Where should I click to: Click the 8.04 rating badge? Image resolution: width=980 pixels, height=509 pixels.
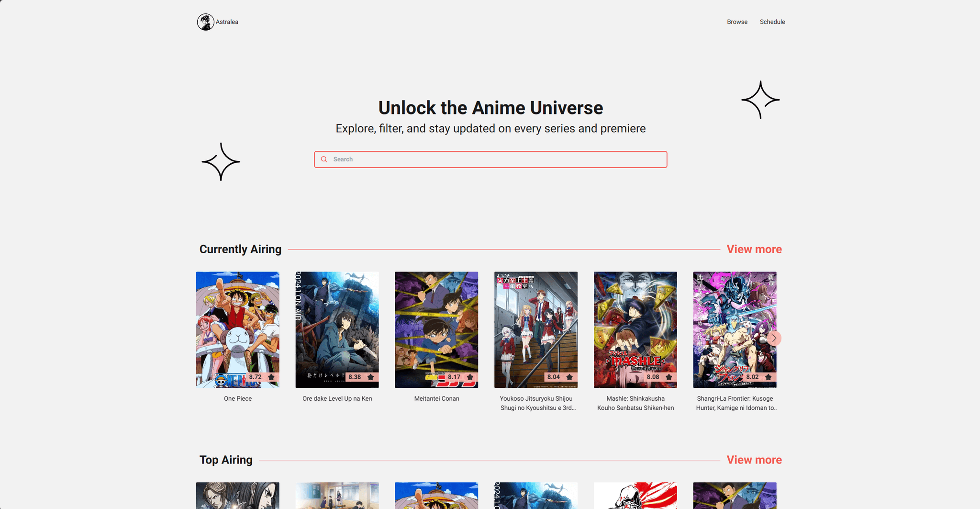pyautogui.click(x=561, y=377)
